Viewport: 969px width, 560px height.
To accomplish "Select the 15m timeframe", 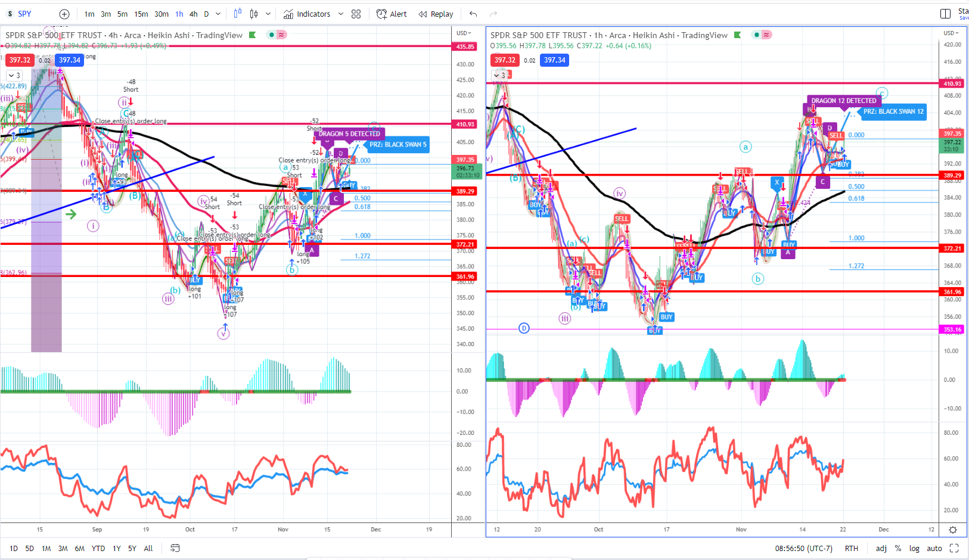I will click(x=141, y=14).
